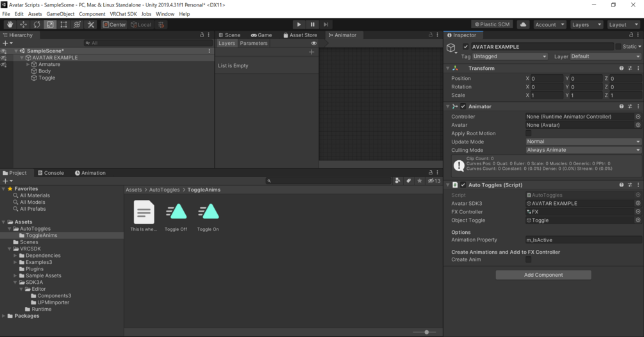Open the Component menu

point(92,14)
